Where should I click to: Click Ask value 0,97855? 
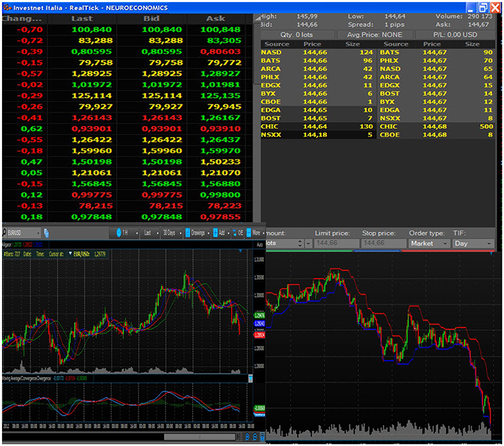[220, 217]
